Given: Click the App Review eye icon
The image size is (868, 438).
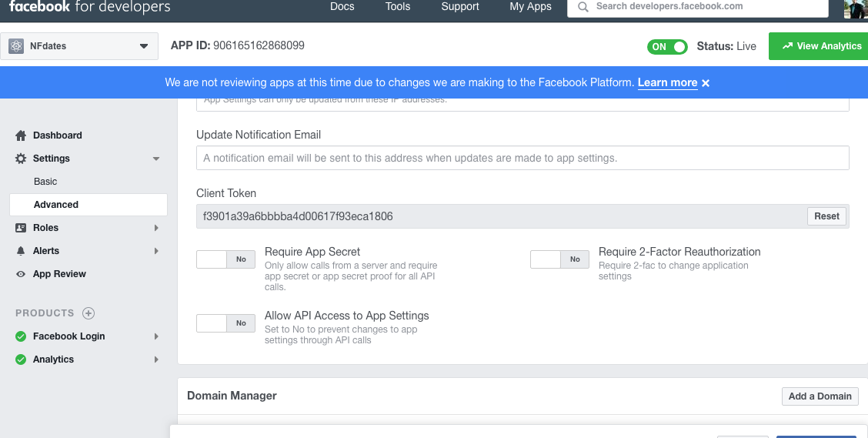Looking at the screenshot, I should [21, 274].
